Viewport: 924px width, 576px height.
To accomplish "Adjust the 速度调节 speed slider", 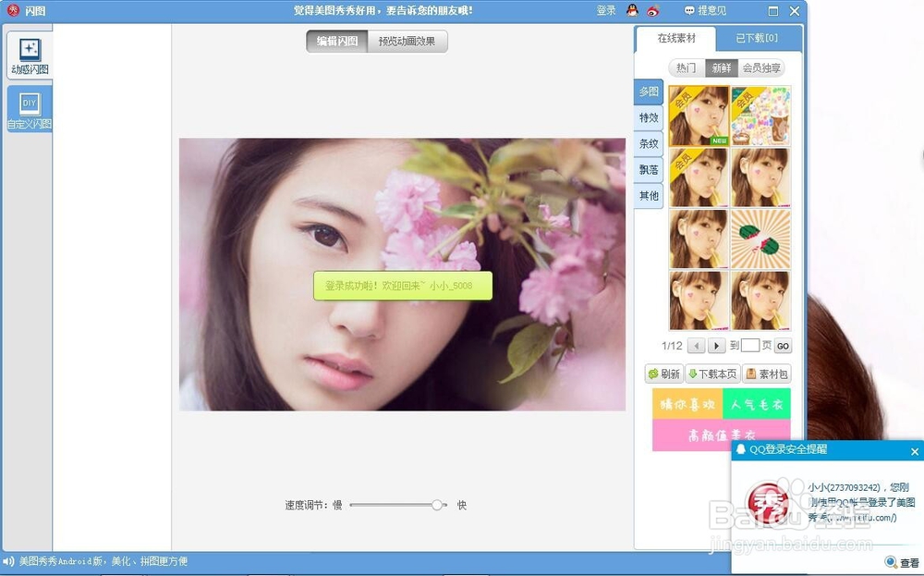I will [x=437, y=505].
